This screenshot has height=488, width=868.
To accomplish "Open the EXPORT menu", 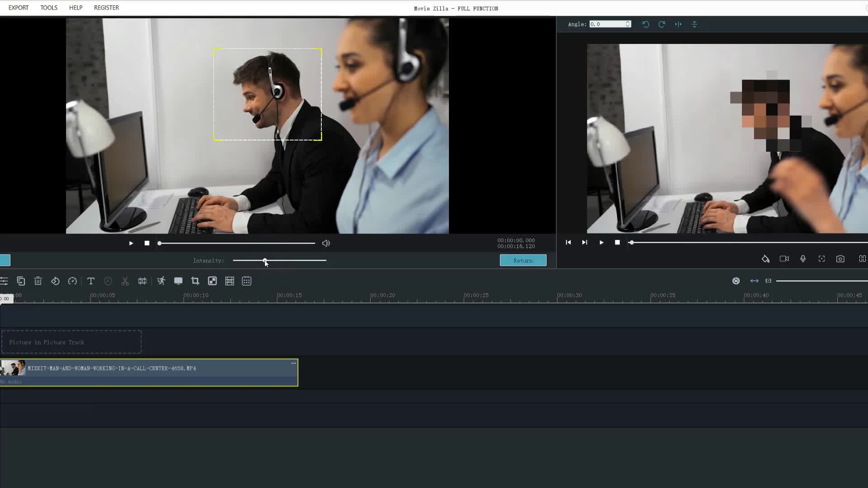I will tap(19, 8).
